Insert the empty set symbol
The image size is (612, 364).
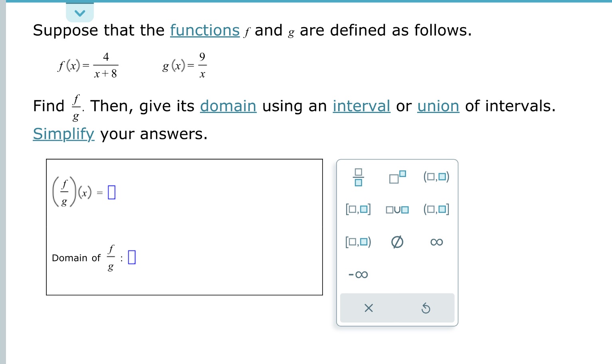397,241
